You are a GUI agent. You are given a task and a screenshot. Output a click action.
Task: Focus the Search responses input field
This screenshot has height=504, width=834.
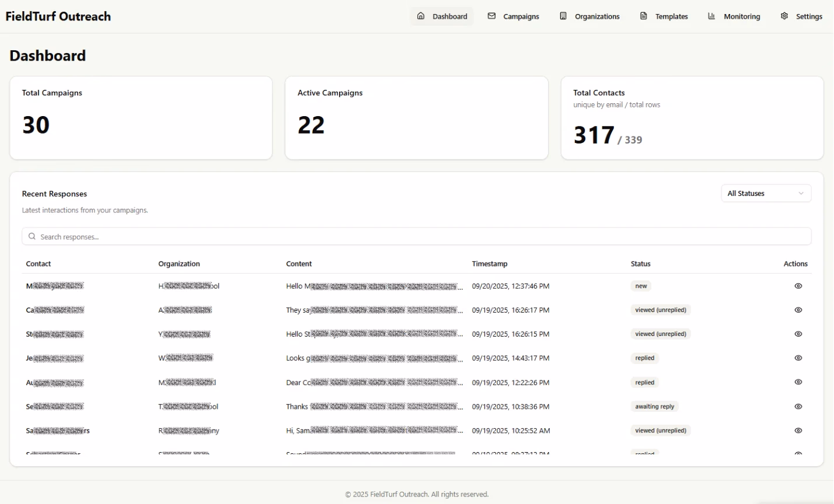[417, 236]
